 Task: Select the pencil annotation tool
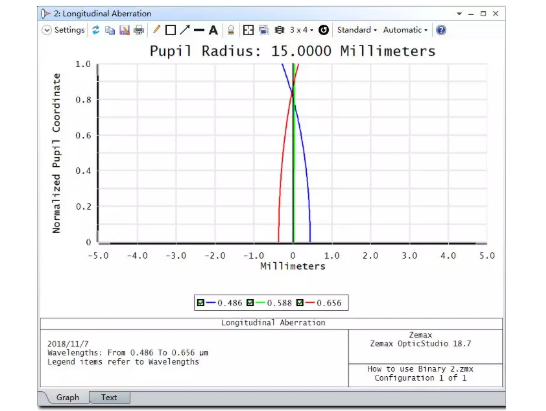pyautogui.click(x=156, y=30)
